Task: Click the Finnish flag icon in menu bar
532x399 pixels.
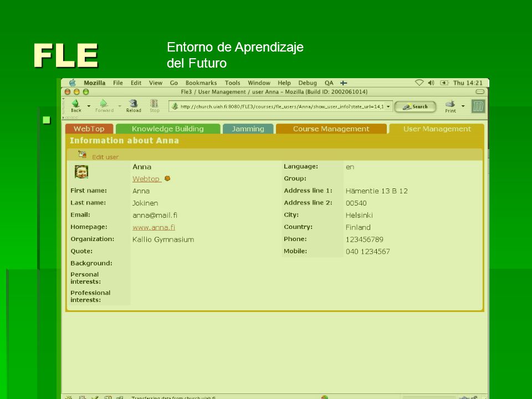Action: tap(344, 83)
